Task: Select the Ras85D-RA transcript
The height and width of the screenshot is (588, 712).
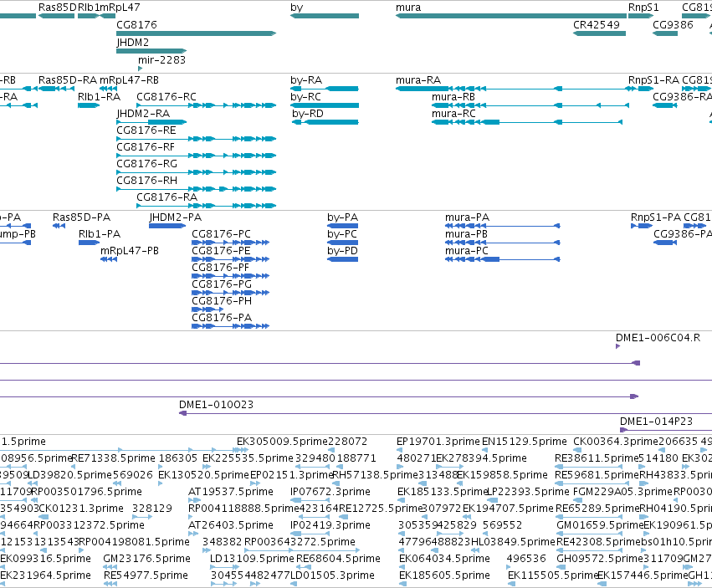Action: [x=56, y=89]
